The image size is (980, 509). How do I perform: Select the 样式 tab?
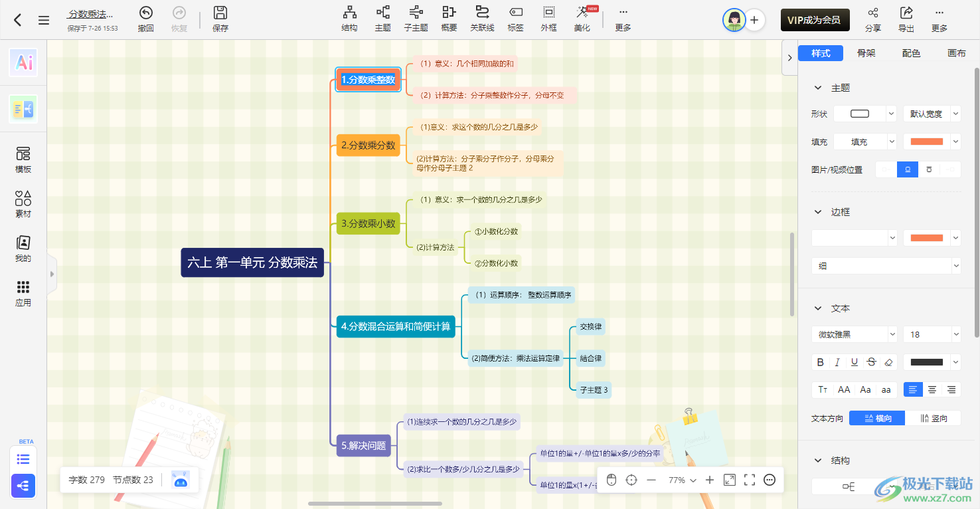(821, 53)
